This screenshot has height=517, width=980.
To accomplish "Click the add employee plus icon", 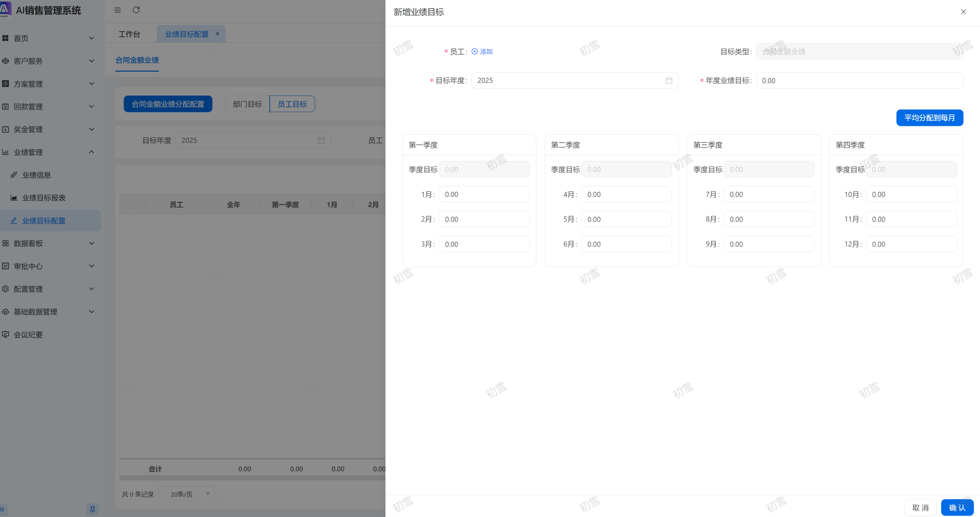I will 474,52.
